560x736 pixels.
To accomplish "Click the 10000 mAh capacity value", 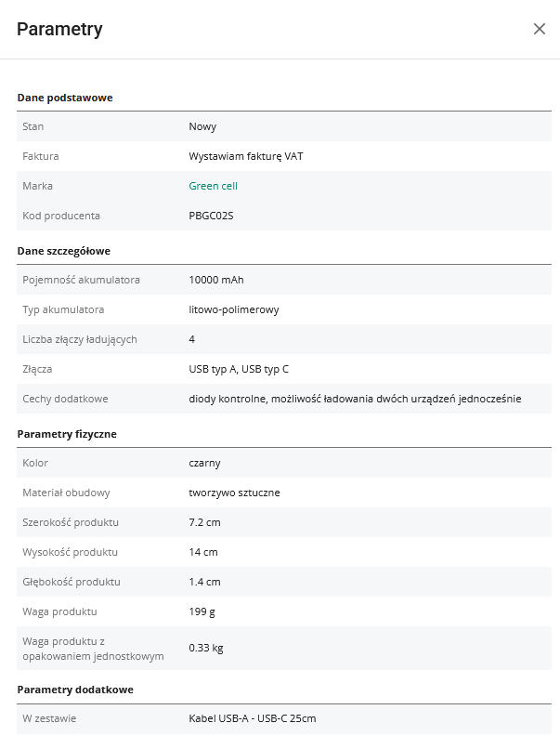I will pos(216,280).
